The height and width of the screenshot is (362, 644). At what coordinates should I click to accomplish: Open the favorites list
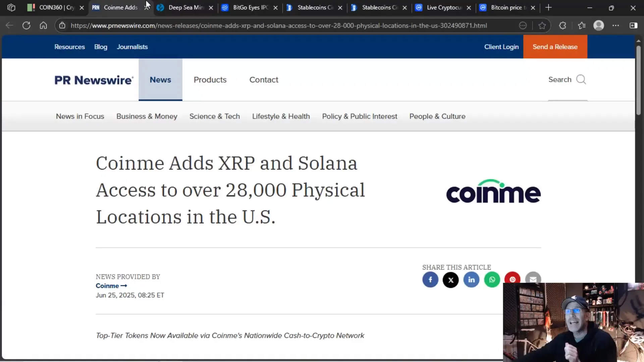point(582,25)
